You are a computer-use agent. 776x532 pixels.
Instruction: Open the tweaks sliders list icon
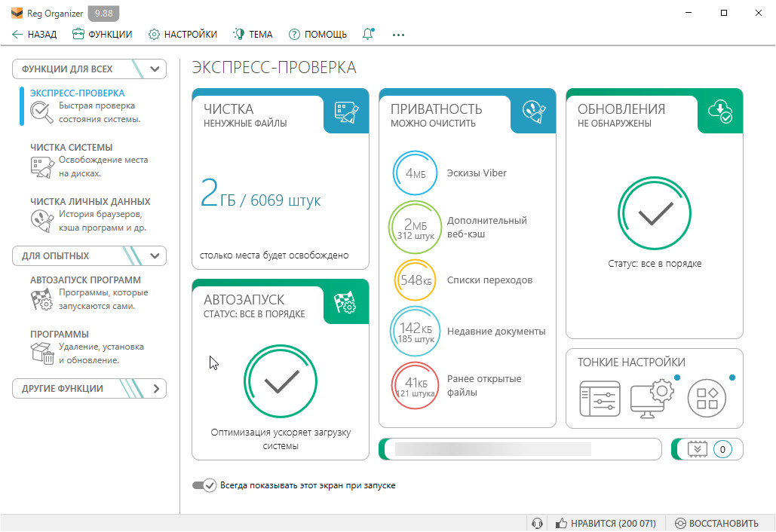click(x=600, y=398)
